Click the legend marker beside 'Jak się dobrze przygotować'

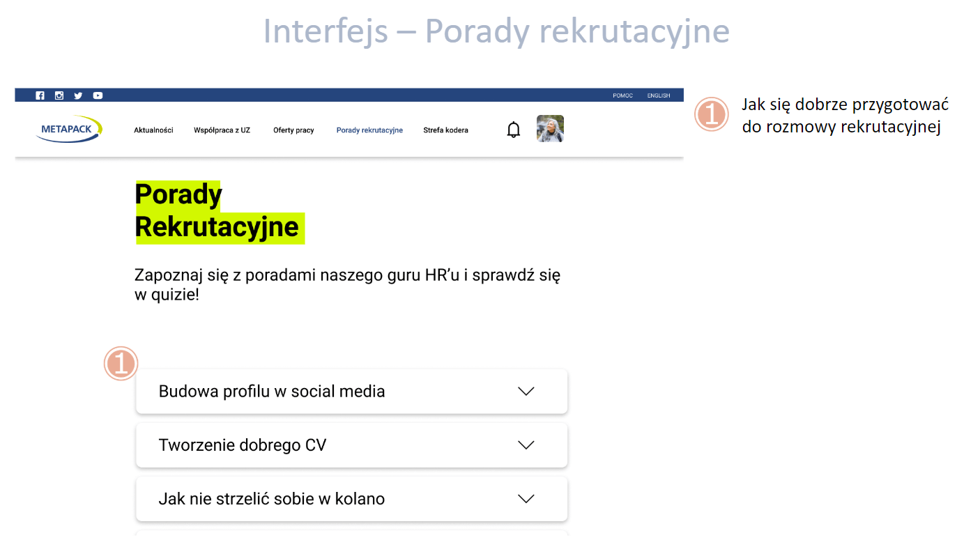(711, 114)
